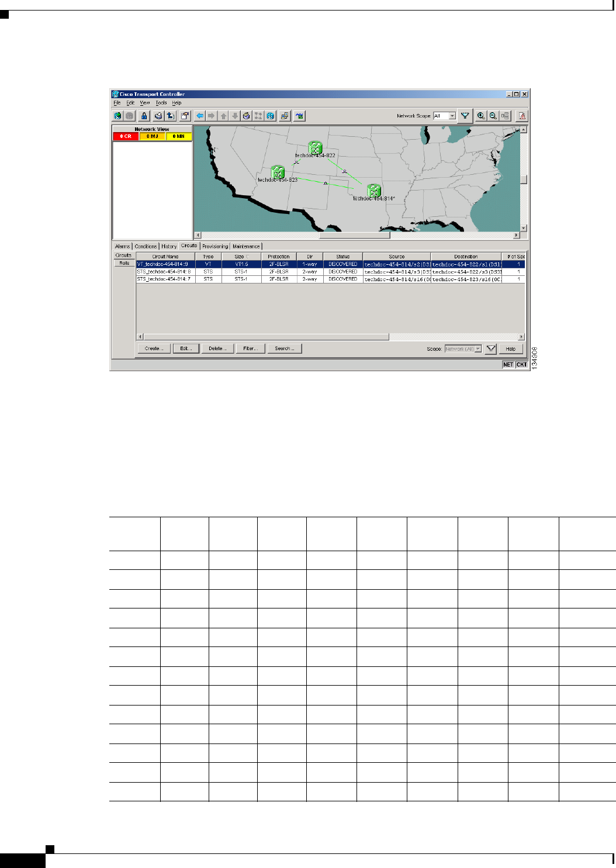Select the Rolls side subtab
Viewport: 616px width, 868px height.
pos(124,263)
